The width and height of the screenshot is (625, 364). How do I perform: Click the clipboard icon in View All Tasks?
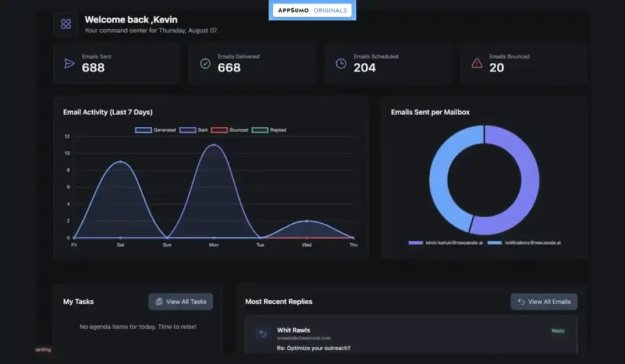pos(159,302)
